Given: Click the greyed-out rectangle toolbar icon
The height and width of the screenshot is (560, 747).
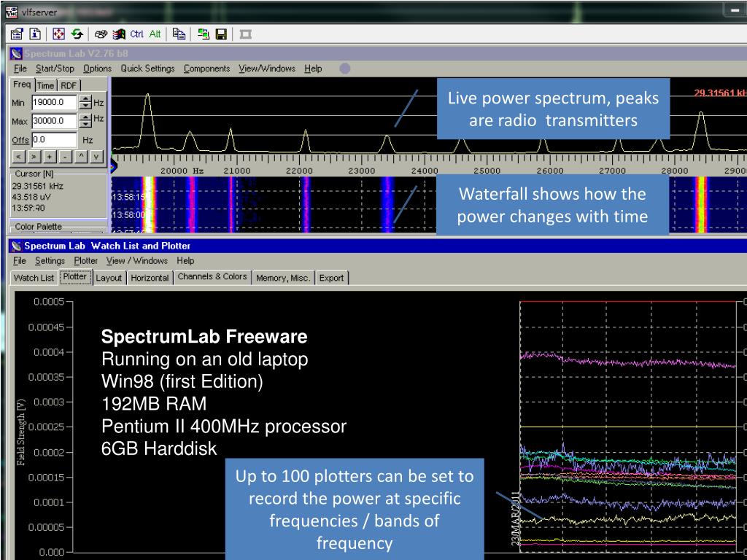Looking at the screenshot, I should pos(245,34).
